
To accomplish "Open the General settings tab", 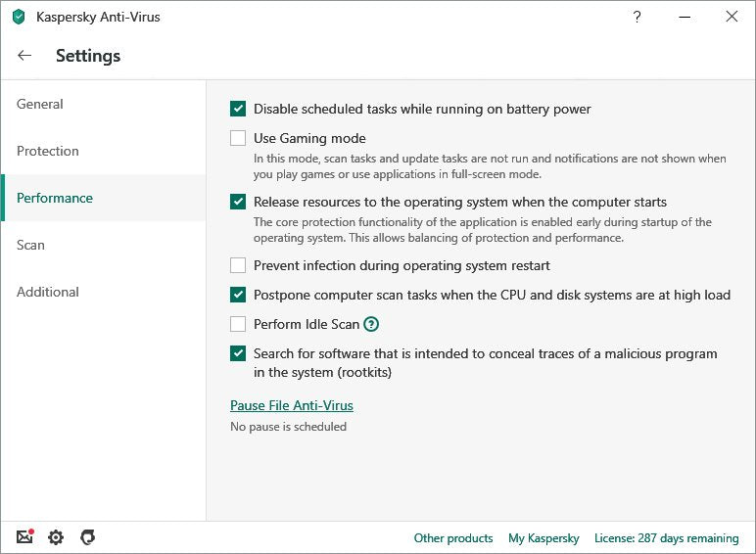I will 40,104.
